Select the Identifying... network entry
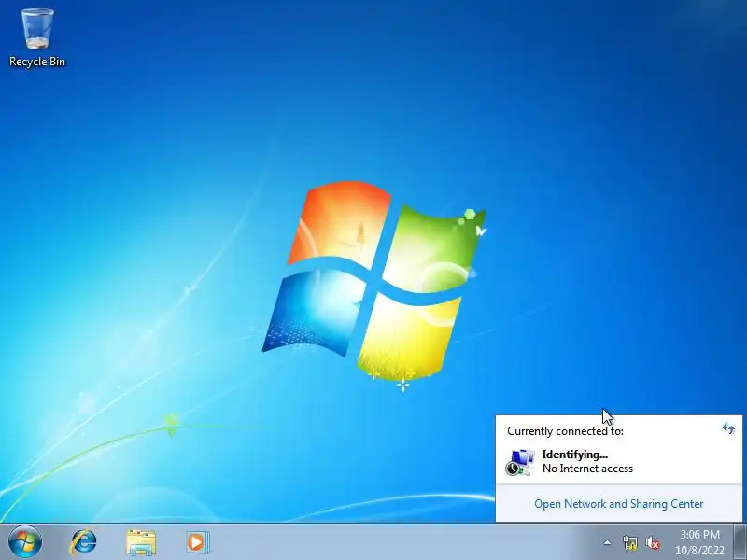The height and width of the screenshot is (560, 747). coord(618,461)
